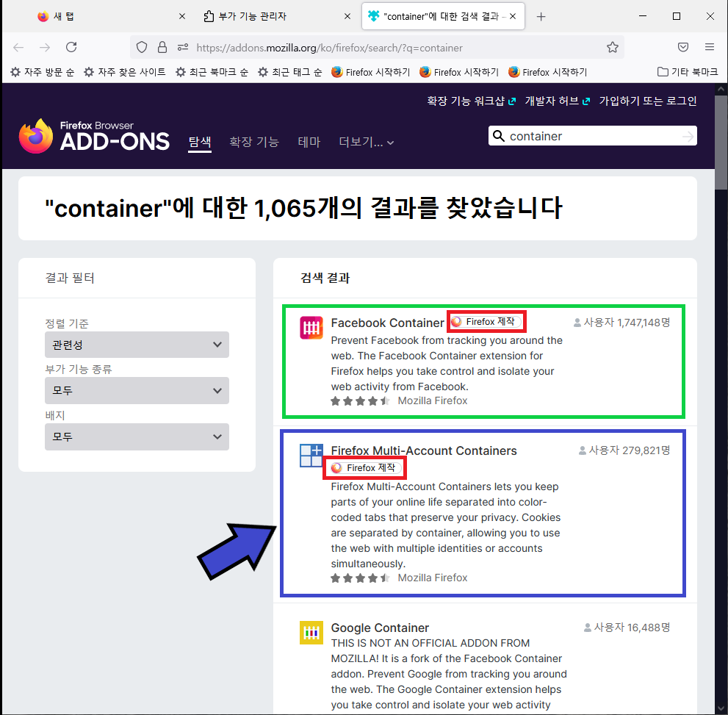Click the tracking protection shield icon
728x715 pixels.
point(142,47)
